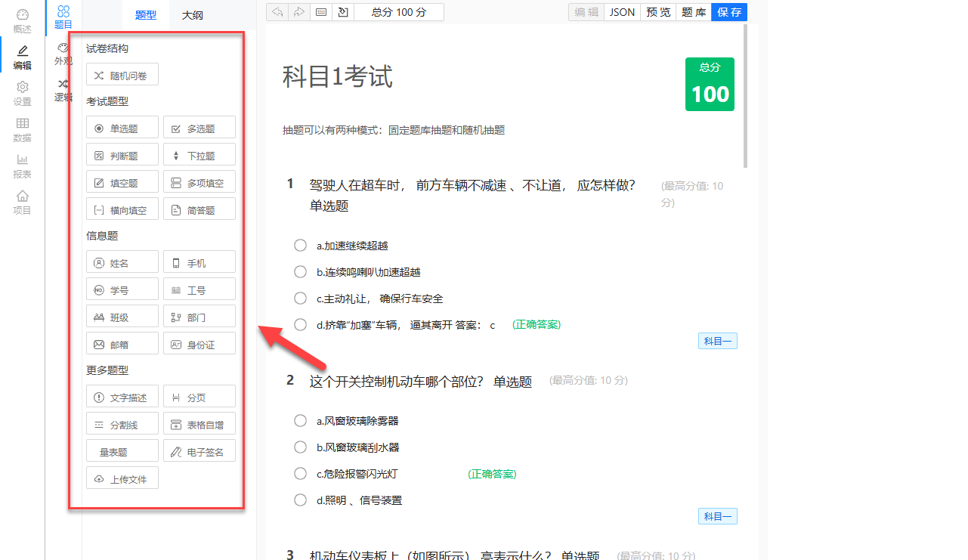
Task: Add a 横向填空 horizontal blank question
Action: click(122, 209)
